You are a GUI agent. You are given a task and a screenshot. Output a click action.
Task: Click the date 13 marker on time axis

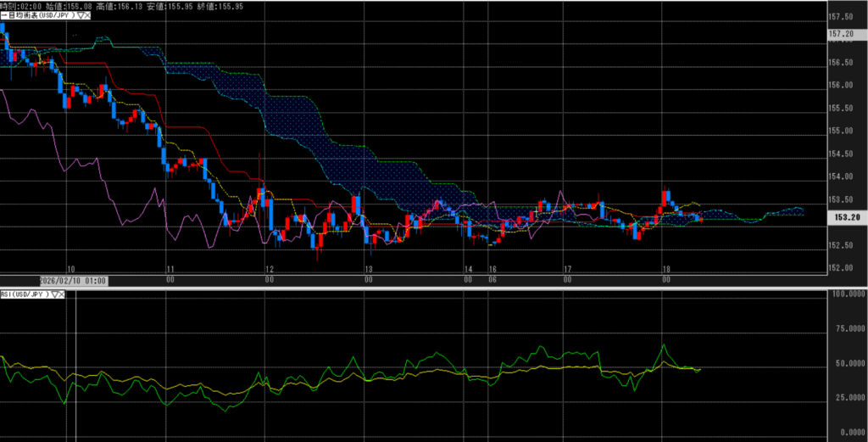[x=368, y=267]
